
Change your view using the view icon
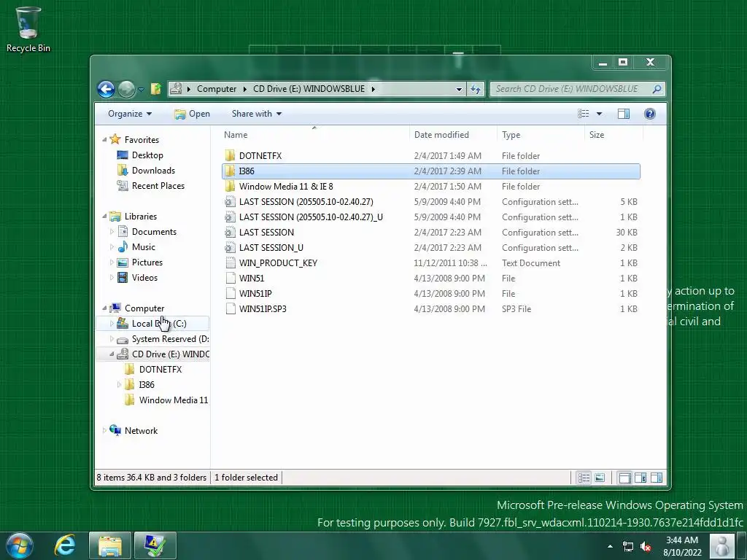coord(583,114)
